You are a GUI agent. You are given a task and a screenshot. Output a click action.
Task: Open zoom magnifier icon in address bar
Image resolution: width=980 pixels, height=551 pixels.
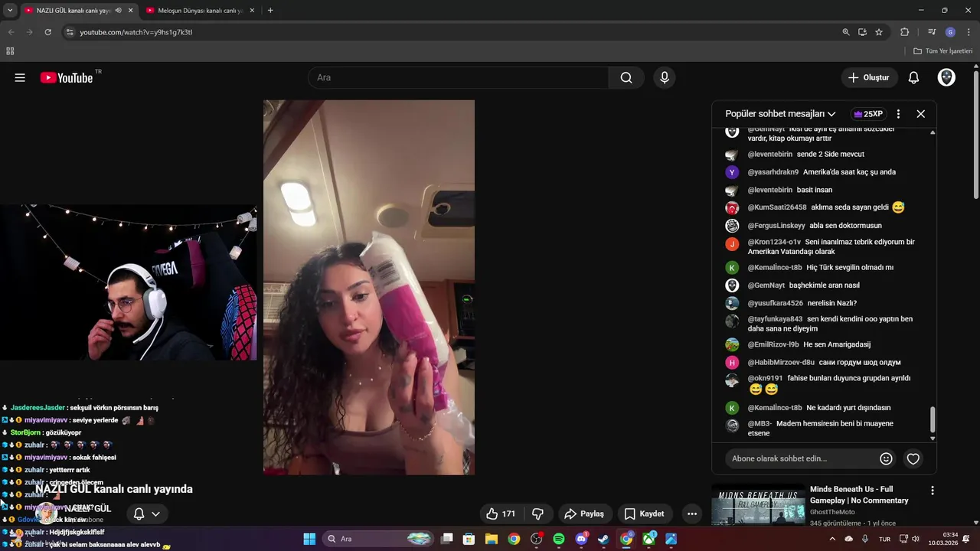pos(846,32)
